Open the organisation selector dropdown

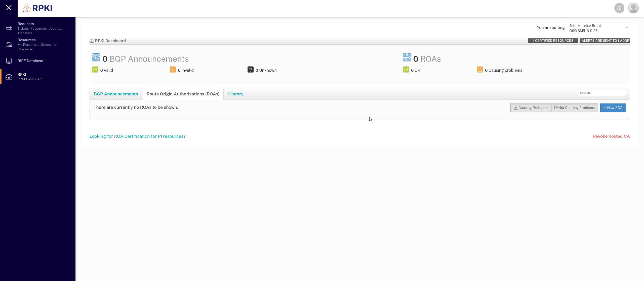(x=598, y=28)
